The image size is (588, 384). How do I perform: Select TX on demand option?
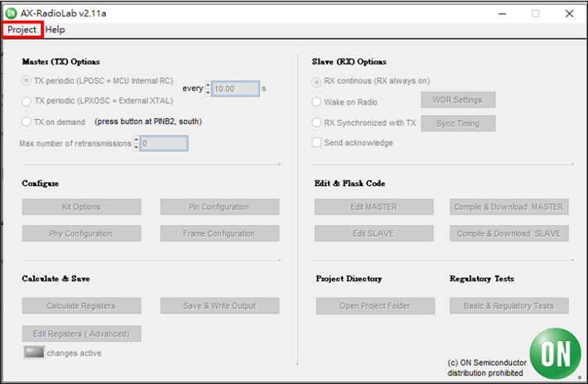pos(26,122)
